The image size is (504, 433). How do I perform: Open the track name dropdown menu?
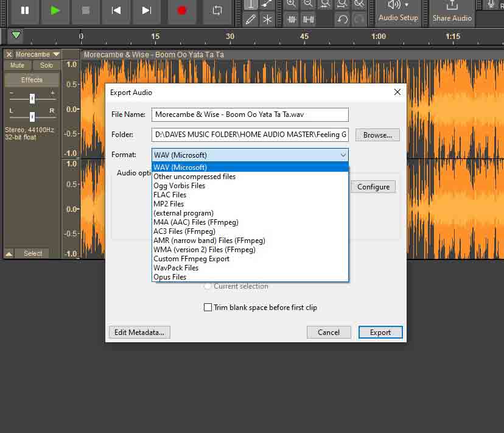click(56, 54)
